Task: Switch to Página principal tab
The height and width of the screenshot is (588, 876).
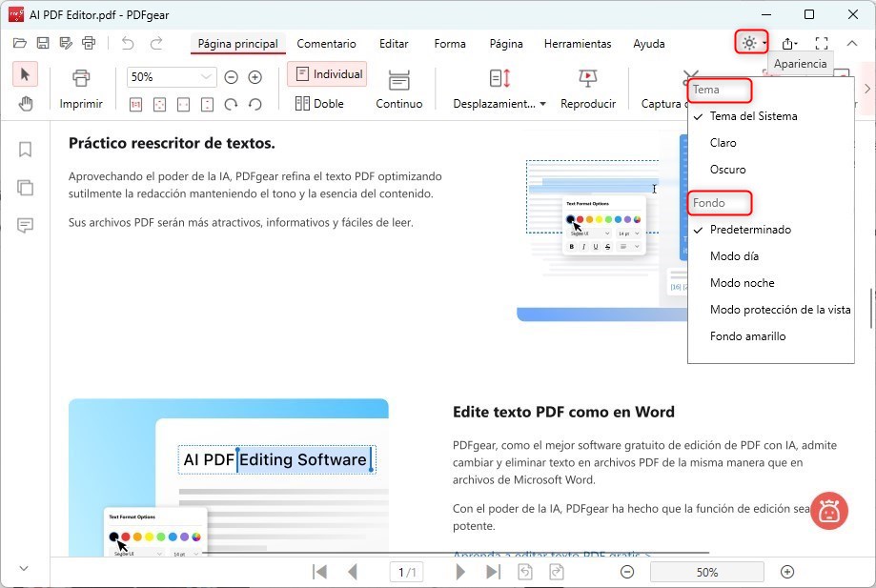Action: tap(238, 44)
